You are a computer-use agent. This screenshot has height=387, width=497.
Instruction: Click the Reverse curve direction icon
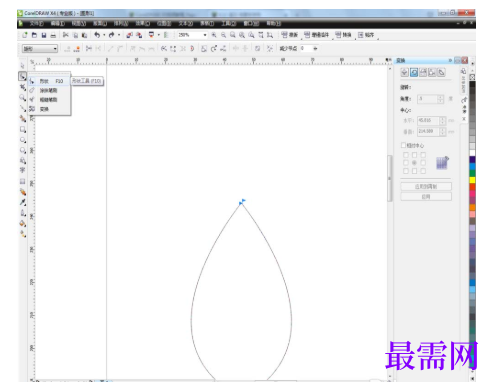click(164, 49)
